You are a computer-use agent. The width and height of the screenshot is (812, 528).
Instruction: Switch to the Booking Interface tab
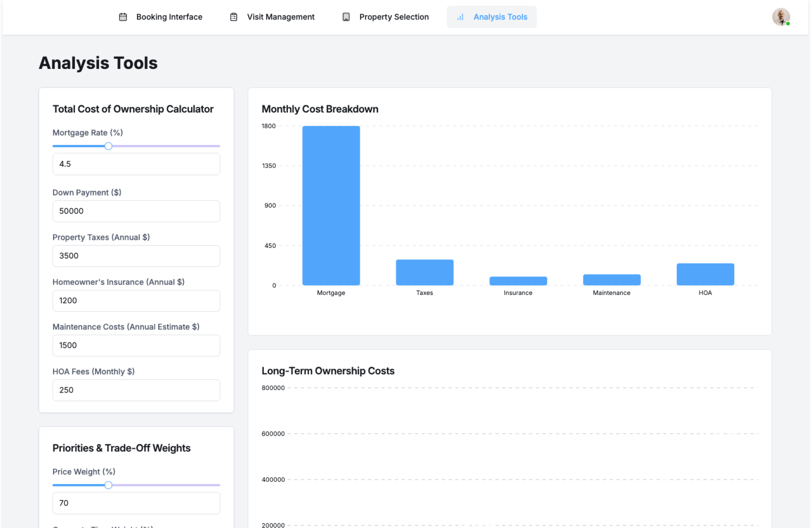[x=169, y=17]
